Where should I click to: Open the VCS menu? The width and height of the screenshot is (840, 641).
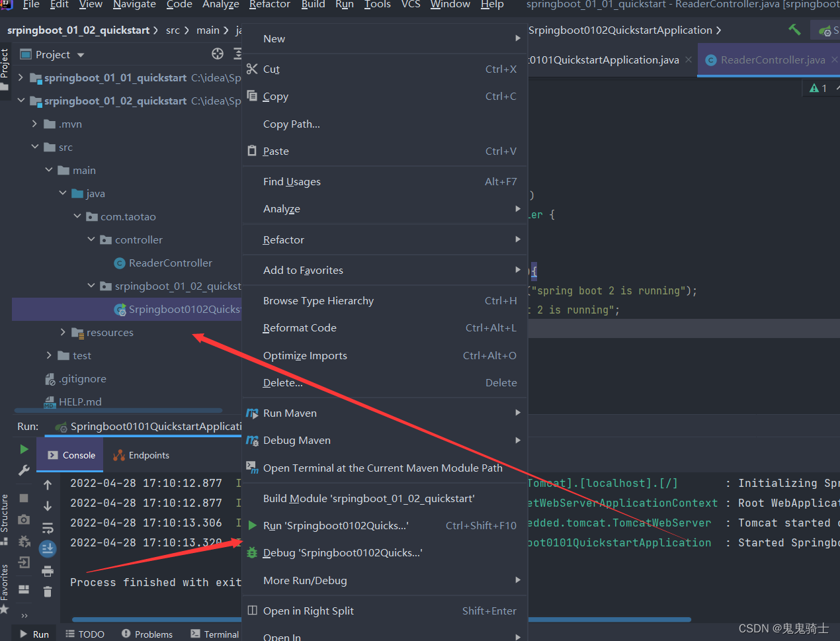(x=411, y=5)
